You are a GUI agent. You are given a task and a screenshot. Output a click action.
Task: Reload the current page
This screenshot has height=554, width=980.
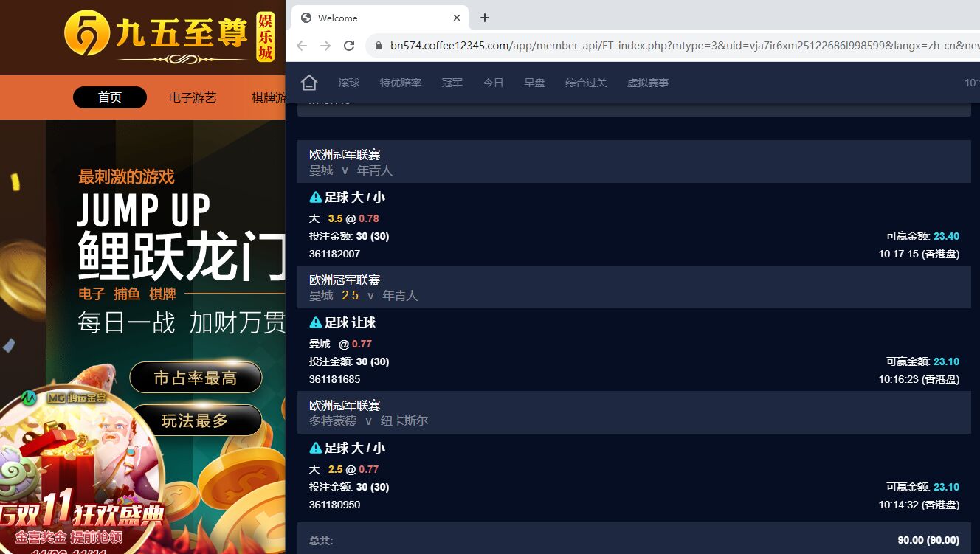349,46
